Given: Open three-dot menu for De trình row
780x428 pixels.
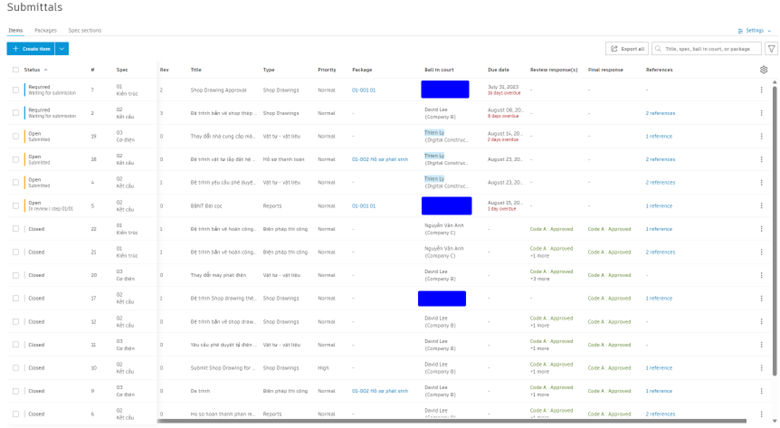Looking at the screenshot, I should 761,391.
